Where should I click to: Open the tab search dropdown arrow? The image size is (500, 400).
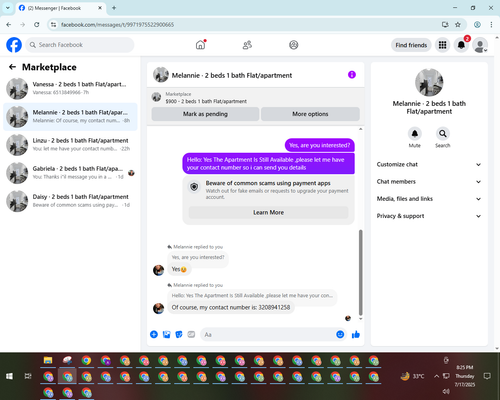click(8, 8)
